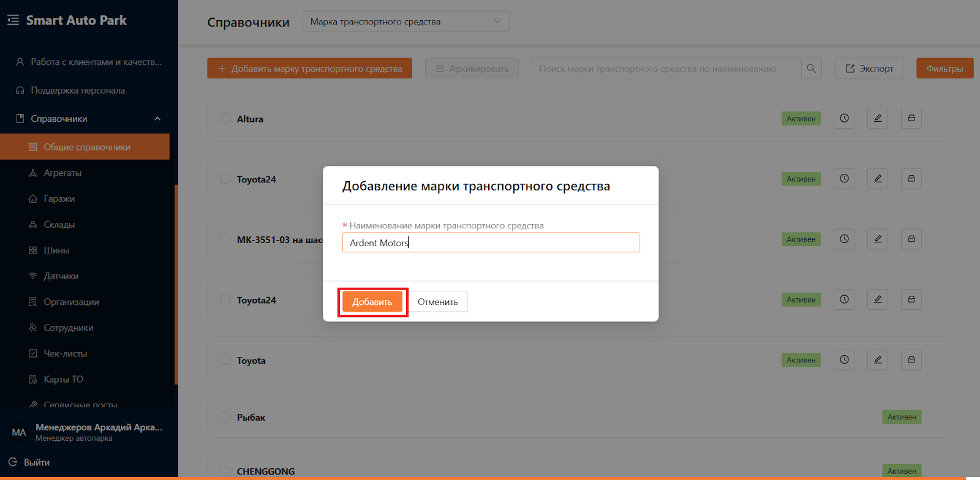The height and width of the screenshot is (480, 980).
Task: Click the Чек-листы checkmark icon
Action: 33,353
